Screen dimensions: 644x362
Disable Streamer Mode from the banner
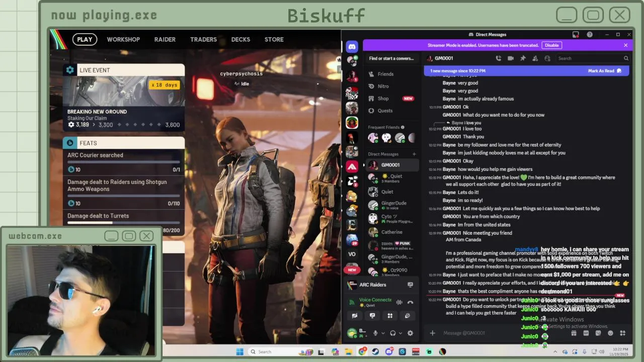click(x=551, y=45)
